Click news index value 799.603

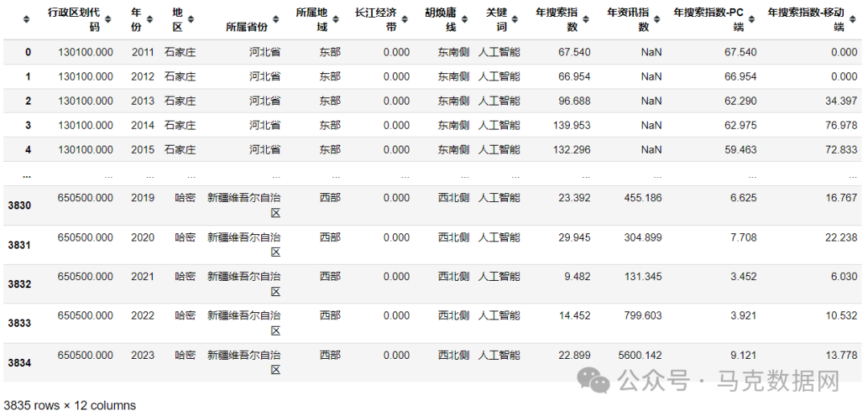pyautogui.click(x=643, y=315)
